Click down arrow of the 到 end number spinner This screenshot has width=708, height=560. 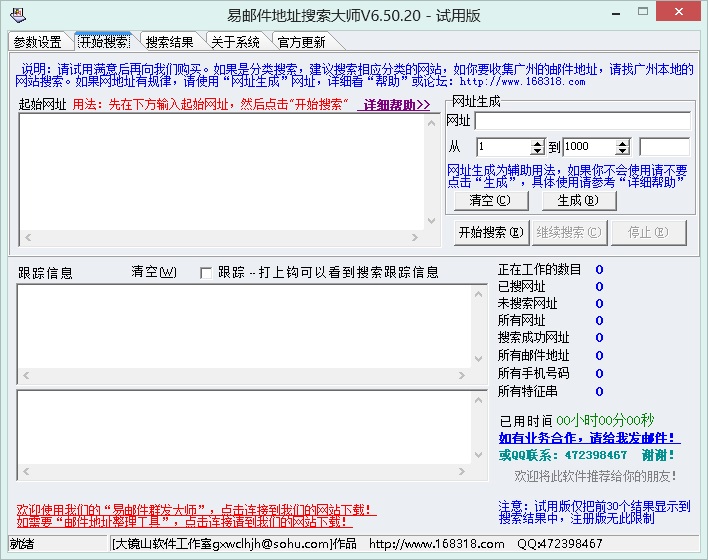[x=623, y=151]
